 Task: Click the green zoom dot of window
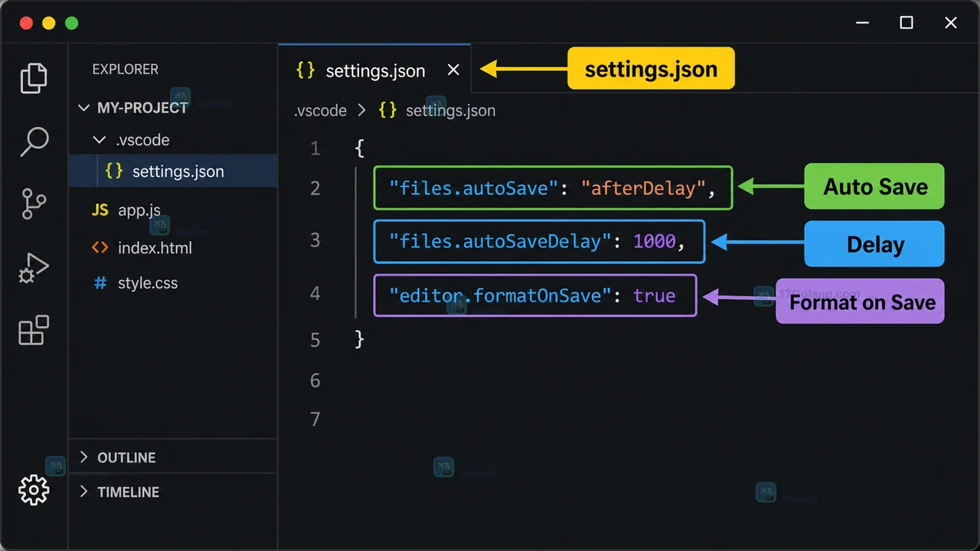(72, 23)
